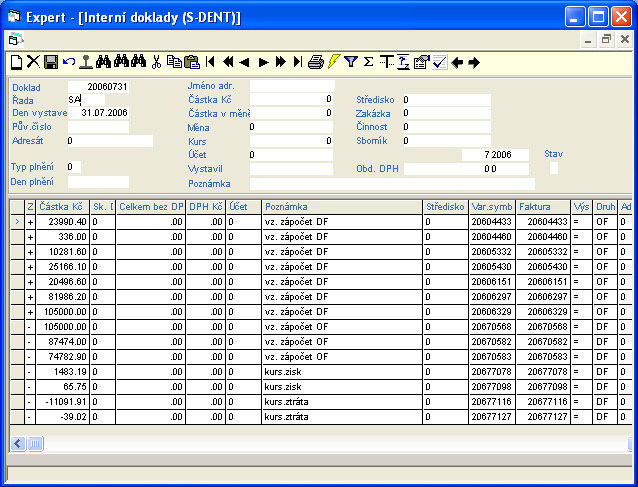
Task: Click the Filter funnel icon
Action: pos(351,62)
